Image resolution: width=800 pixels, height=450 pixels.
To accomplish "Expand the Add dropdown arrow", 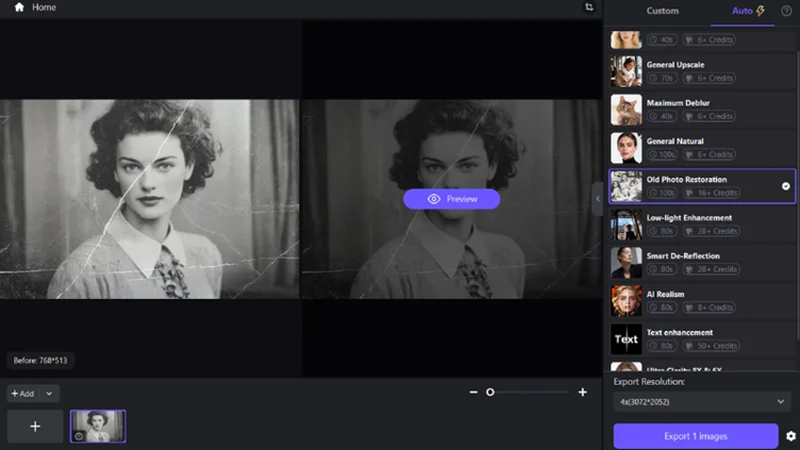I will [x=49, y=393].
